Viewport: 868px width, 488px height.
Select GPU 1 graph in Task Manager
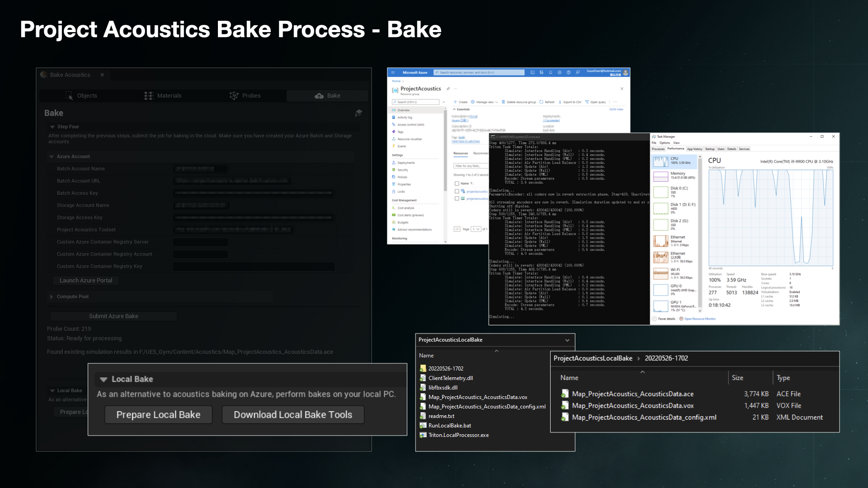click(x=675, y=306)
